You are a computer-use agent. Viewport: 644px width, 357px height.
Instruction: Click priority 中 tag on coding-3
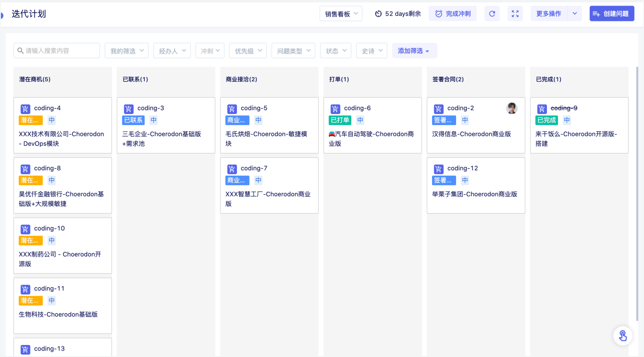[x=153, y=120]
